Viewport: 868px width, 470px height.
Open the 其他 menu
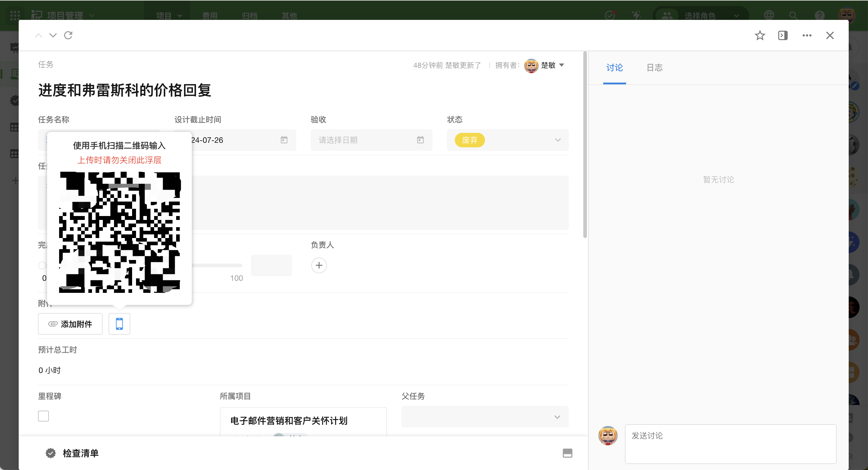290,15
